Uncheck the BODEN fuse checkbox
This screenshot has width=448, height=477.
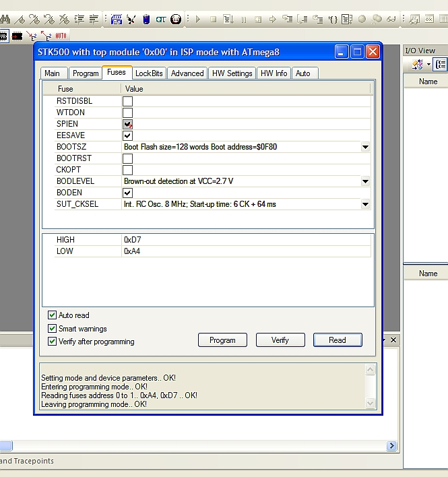click(x=127, y=193)
